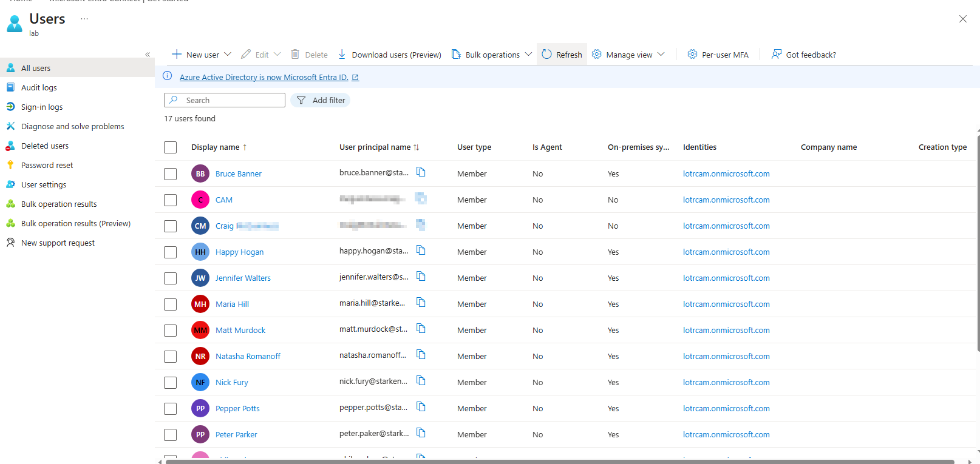Toggle the select-all users checkbox
This screenshot has width=980, height=464.
click(171, 147)
